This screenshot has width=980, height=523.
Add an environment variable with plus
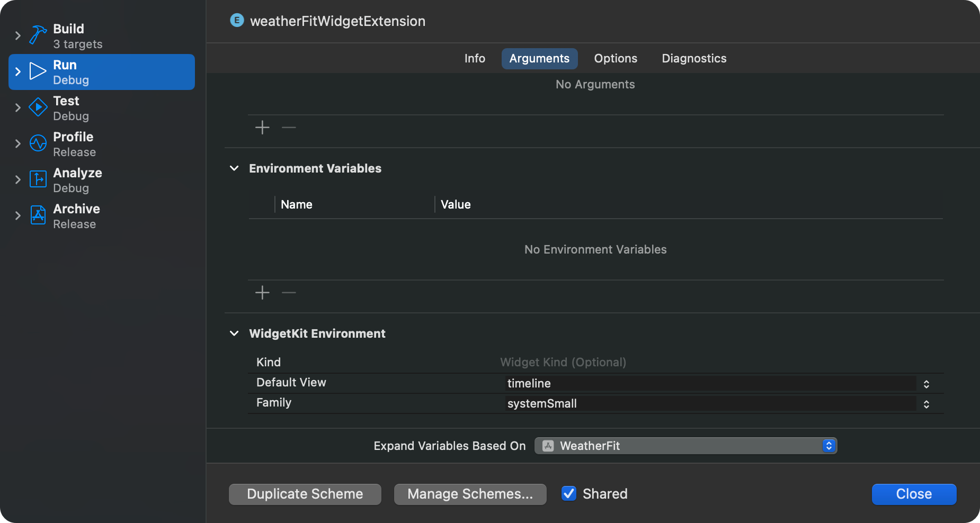(262, 293)
